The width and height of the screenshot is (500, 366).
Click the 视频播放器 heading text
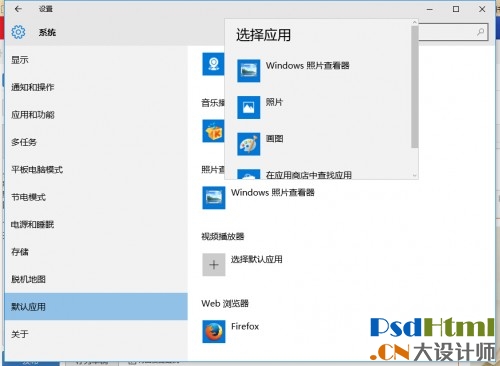coord(223,237)
